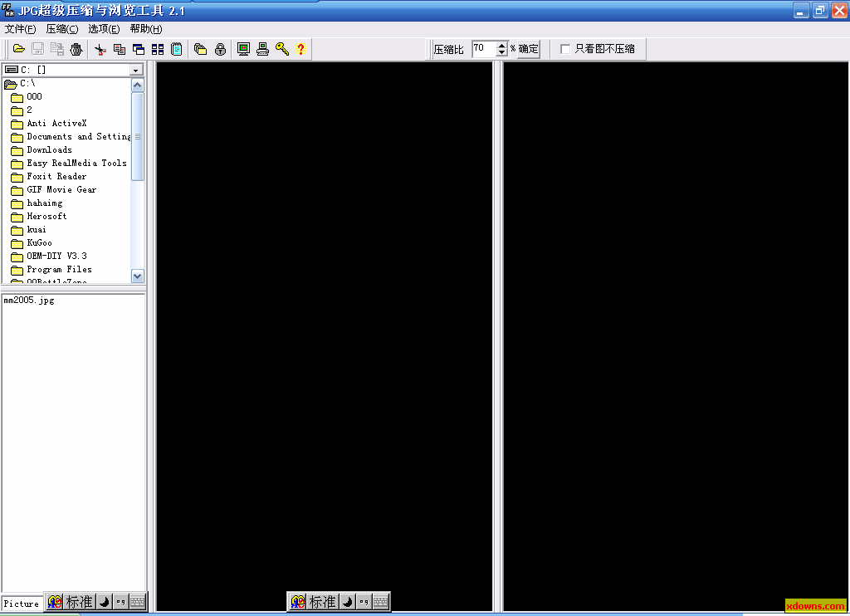Open the 选项(E) menu
Viewport: 850px width, 616px height.
104,29
